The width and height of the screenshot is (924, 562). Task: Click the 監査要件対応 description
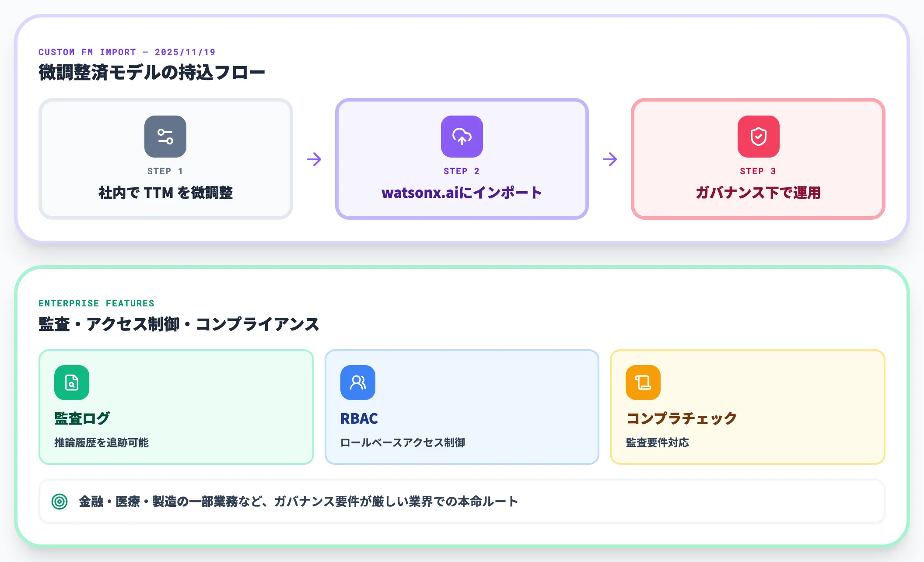pyautogui.click(x=657, y=443)
